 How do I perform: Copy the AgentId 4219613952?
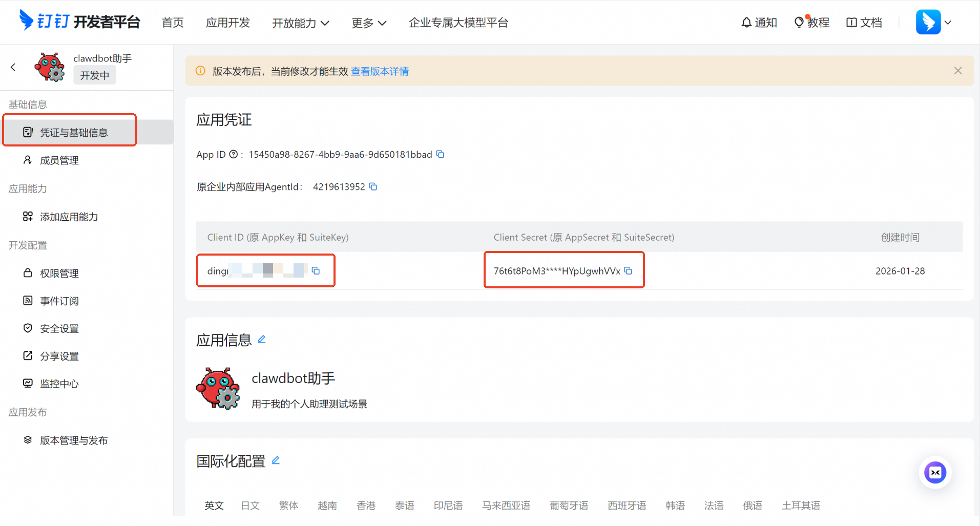point(373,186)
